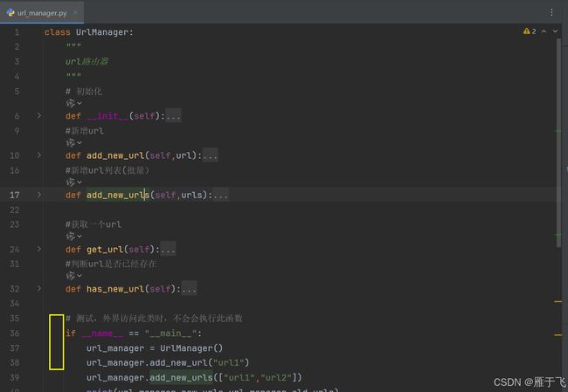
Task: Click add_new_urls call on line 39
Action: tap(181, 377)
